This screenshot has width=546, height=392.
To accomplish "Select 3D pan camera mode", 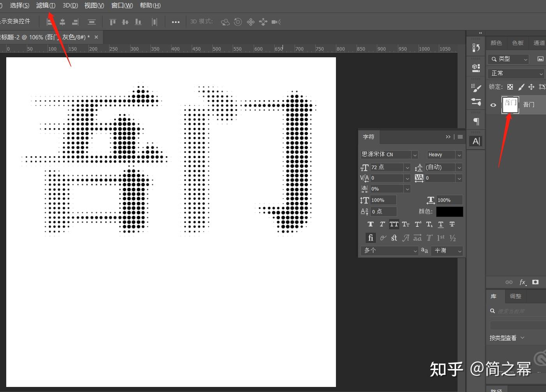I will click(x=251, y=22).
